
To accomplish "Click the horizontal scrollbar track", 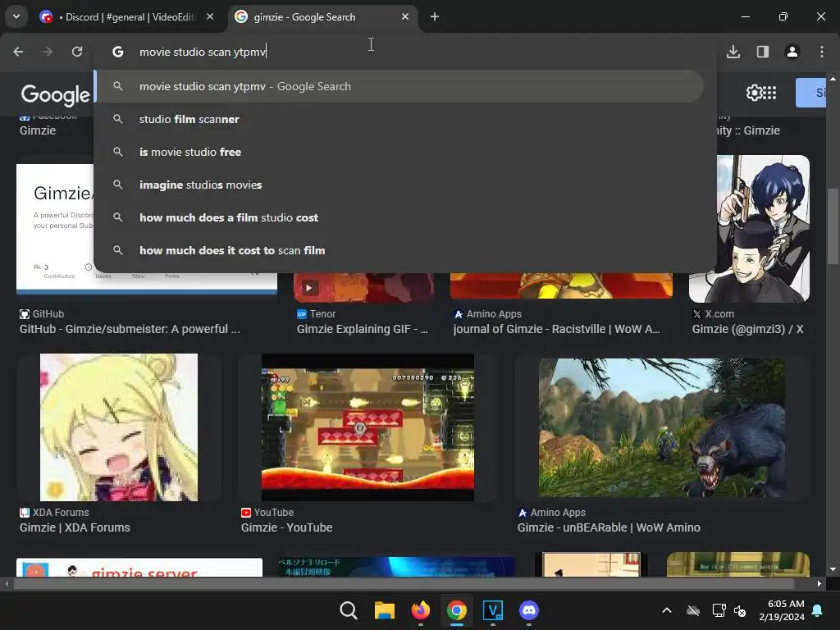I will pyautogui.click(x=413, y=583).
